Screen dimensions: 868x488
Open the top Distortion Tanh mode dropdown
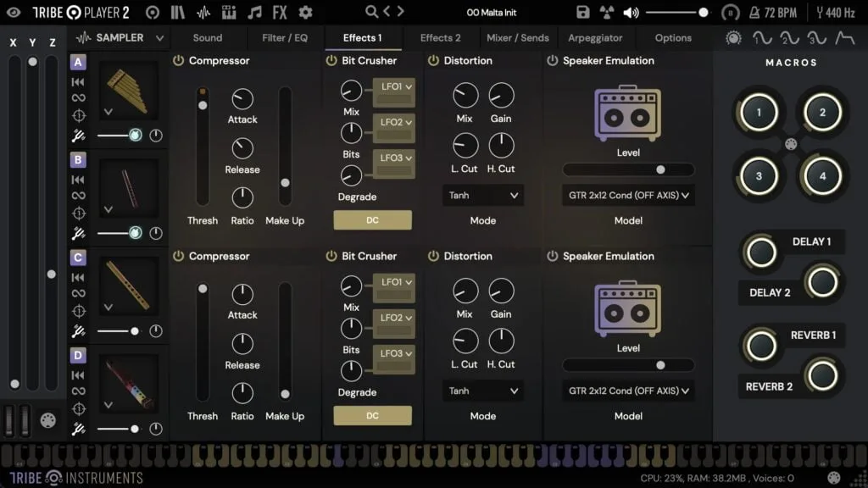point(482,196)
